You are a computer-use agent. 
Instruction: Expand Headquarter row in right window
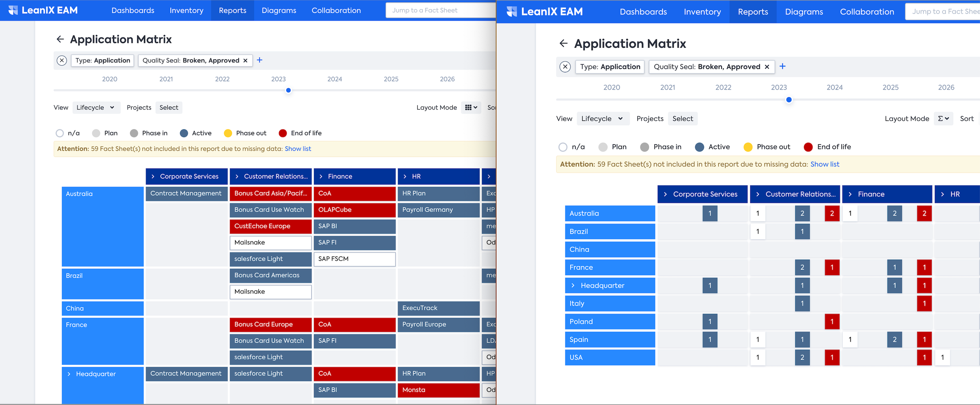[573, 285]
